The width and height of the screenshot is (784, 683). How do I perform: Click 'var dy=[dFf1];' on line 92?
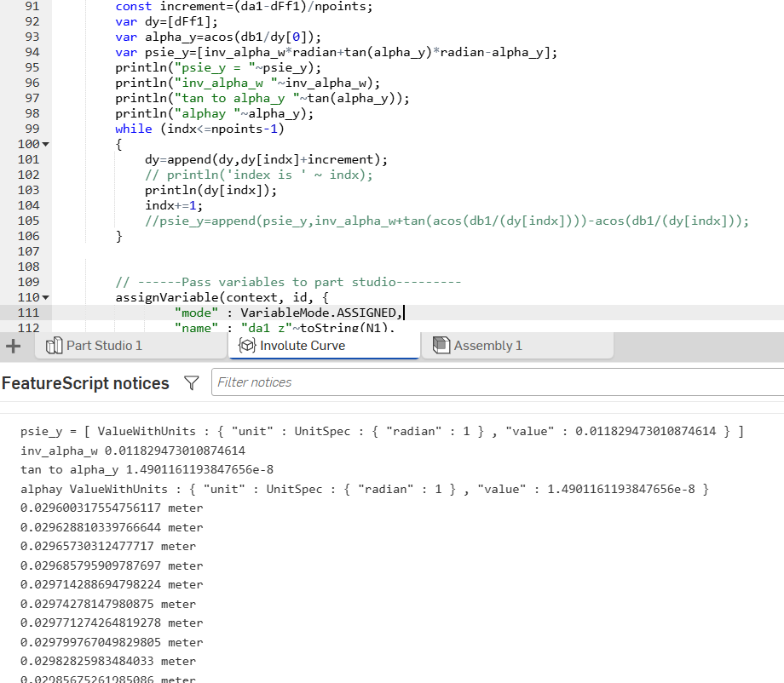click(166, 22)
